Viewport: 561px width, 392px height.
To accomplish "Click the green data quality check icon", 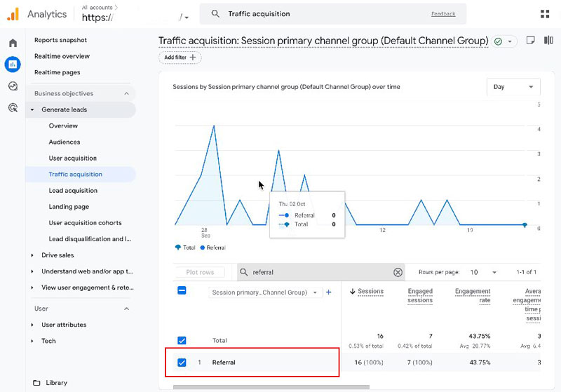I will pyautogui.click(x=498, y=41).
